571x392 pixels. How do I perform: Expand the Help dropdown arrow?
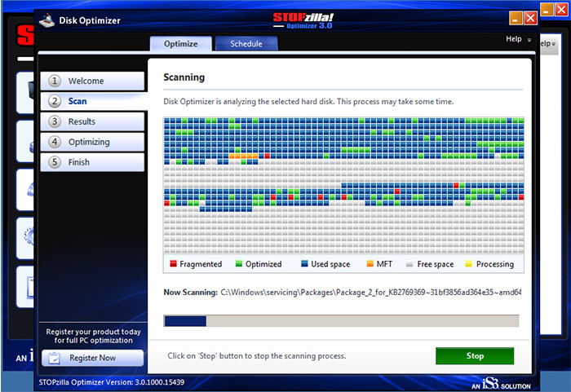(529, 40)
